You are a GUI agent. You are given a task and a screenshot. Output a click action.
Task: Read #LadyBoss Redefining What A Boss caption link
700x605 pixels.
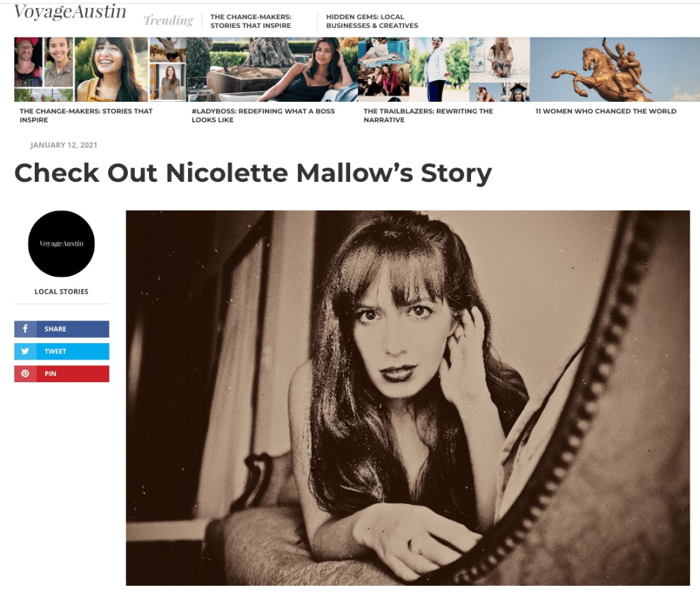click(x=263, y=116)
